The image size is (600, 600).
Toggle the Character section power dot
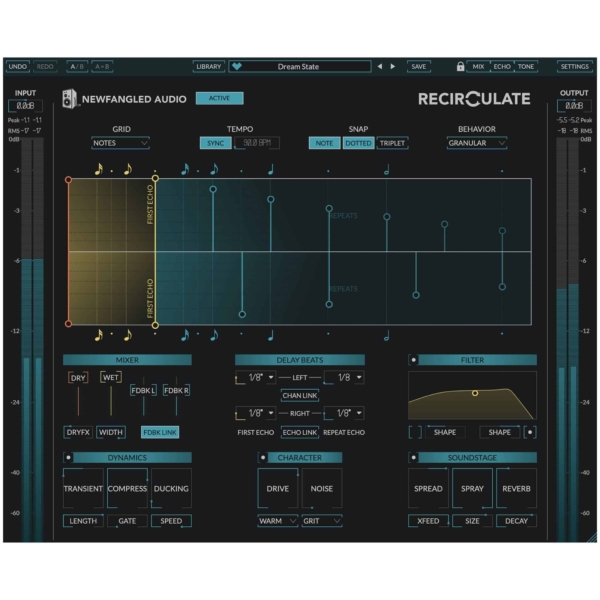pos(263,457)
